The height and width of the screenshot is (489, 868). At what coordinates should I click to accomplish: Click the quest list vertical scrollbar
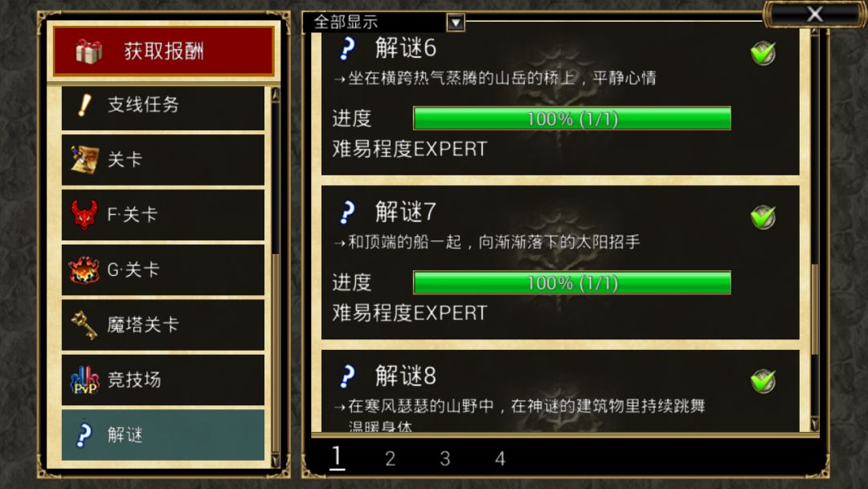pos(814,227)
